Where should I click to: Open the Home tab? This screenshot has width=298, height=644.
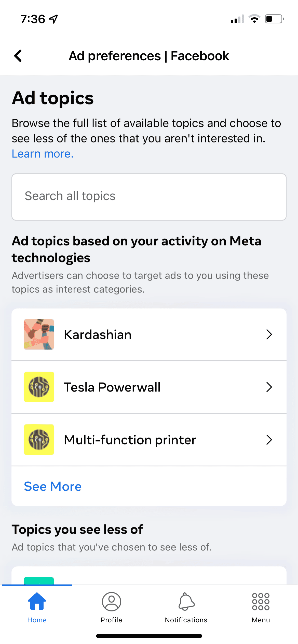[37, 607]
